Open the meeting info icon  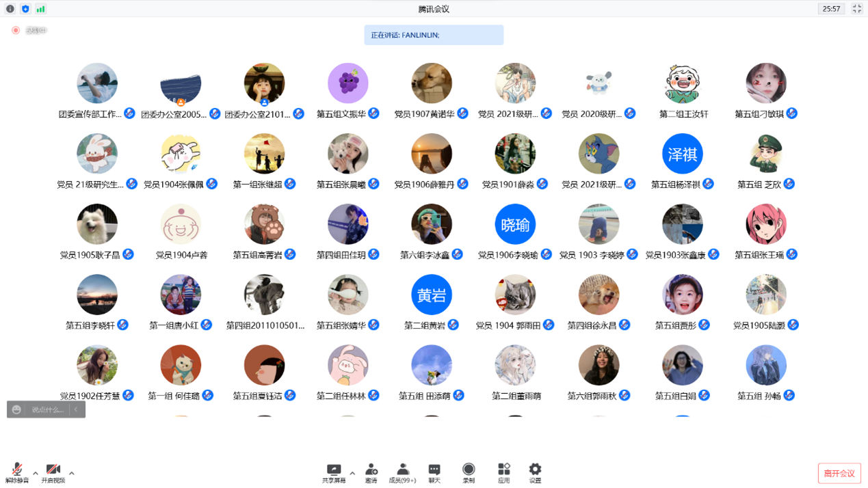coord(10,9)
